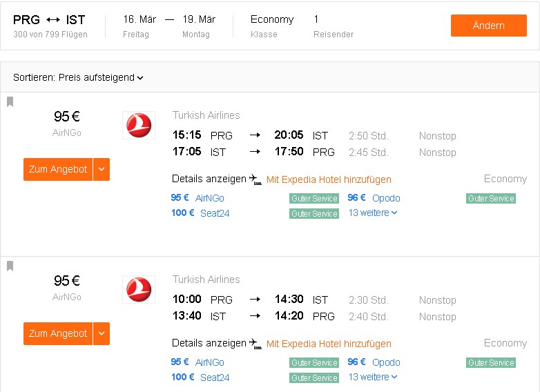Click Turkish Airlines logo of first flight
Viewport: 540px width, 392px height.
139,126
